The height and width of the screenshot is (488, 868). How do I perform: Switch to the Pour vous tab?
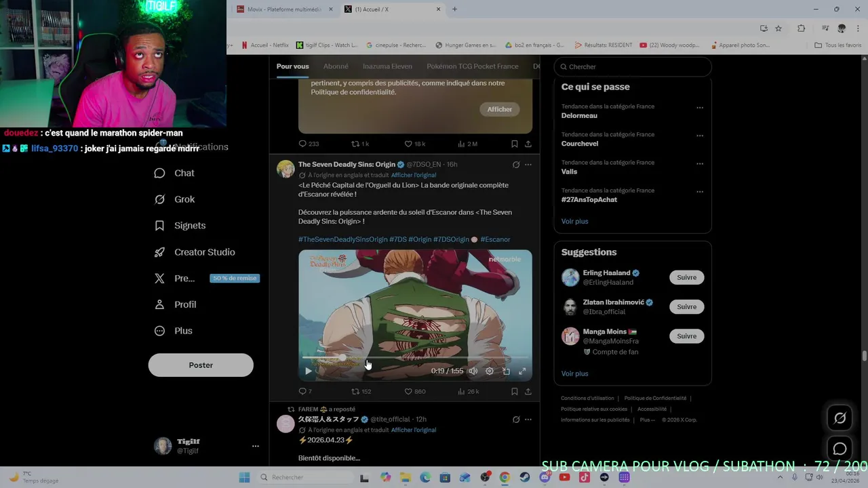[292, 66]
